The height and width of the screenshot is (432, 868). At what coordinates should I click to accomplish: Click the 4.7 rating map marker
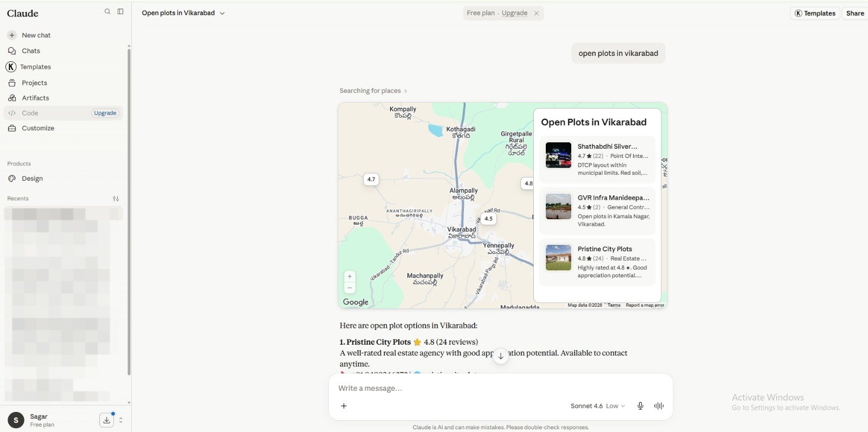click(371, 179)
